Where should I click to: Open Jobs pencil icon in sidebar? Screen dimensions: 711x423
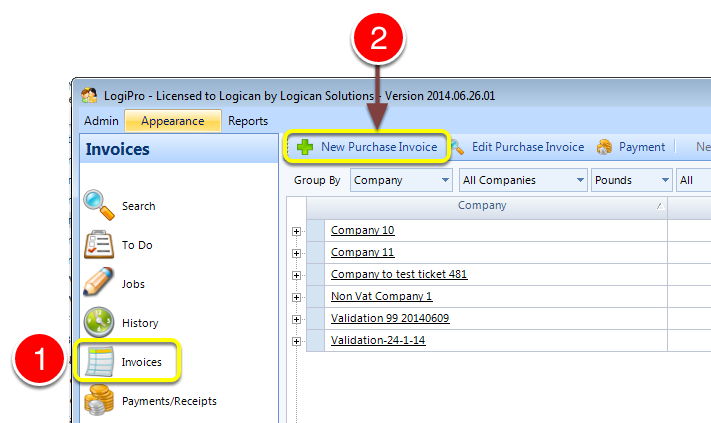pyautogui.click(x=98, y=282)
